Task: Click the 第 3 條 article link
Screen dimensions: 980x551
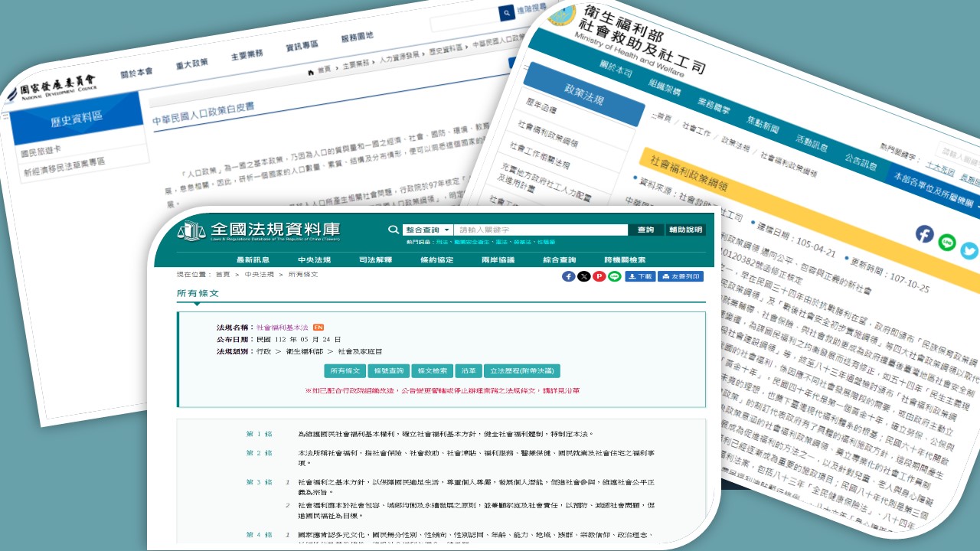Action: (259, 482)
